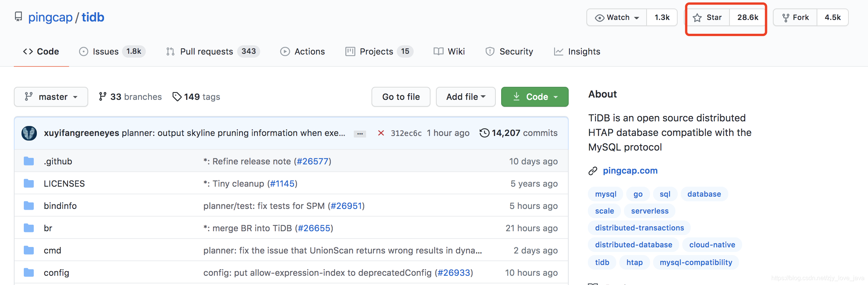Viewport: 868px width, 285px height.
Task: Open the bindinfo folder
Action: point(60,206)
